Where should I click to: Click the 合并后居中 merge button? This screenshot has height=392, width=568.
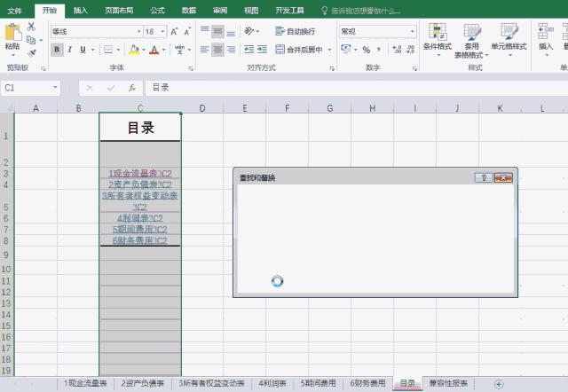[x=299, y=50]
